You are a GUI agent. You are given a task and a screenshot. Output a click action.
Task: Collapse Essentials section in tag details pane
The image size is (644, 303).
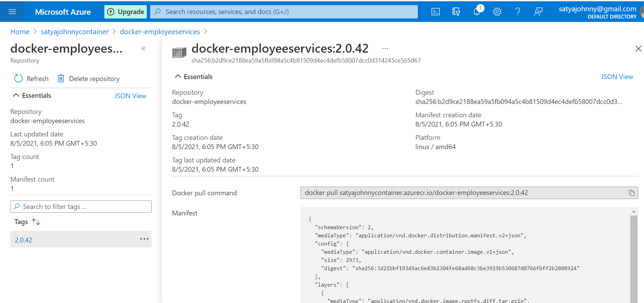(178, 77)
